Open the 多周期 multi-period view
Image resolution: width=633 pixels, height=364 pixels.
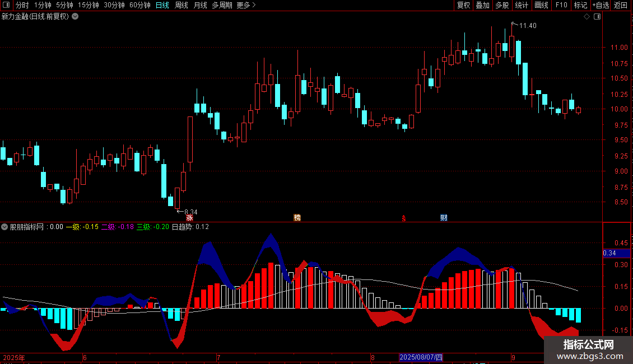coord(222,5)
